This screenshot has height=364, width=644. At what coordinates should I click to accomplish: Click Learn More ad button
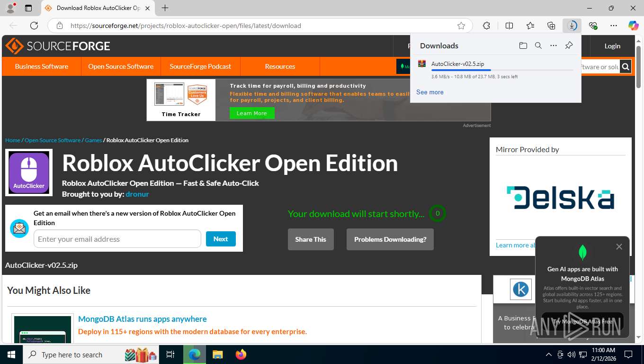pyautogui.click(x=252, y=113)
